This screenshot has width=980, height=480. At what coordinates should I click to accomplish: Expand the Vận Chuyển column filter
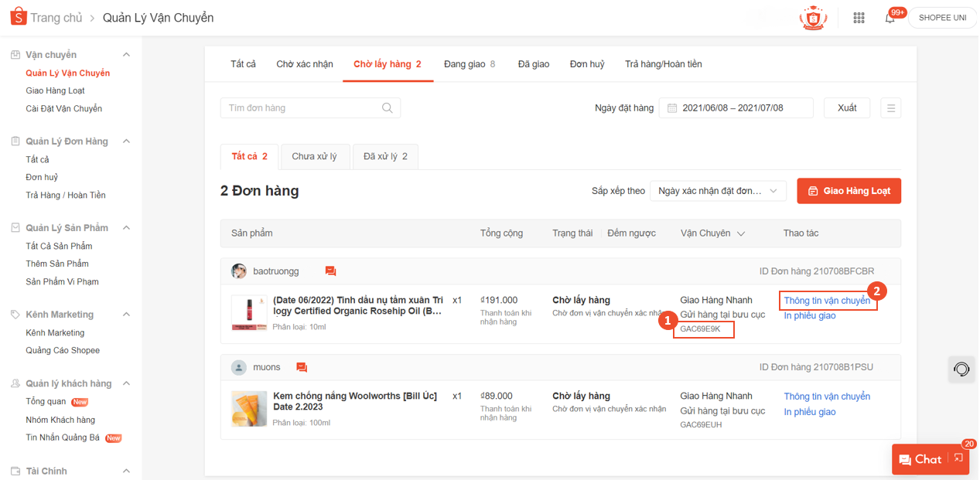coord(740,233)
